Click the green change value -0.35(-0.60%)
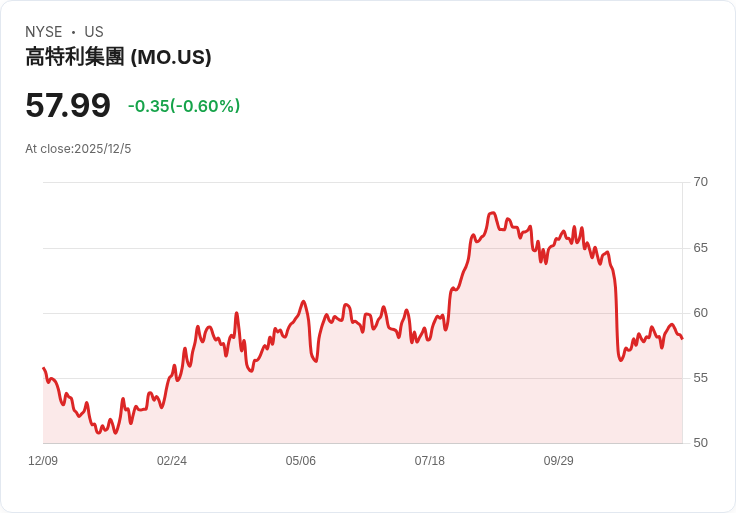This screenshot has width=736, height=513. (x=184, y=106)
